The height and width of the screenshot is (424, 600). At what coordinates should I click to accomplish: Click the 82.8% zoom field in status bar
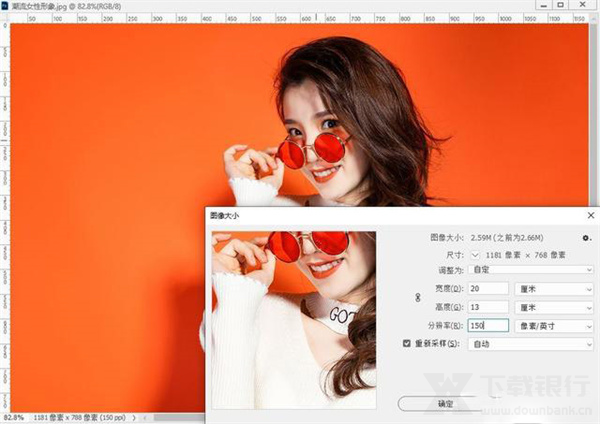coord(14,416)
